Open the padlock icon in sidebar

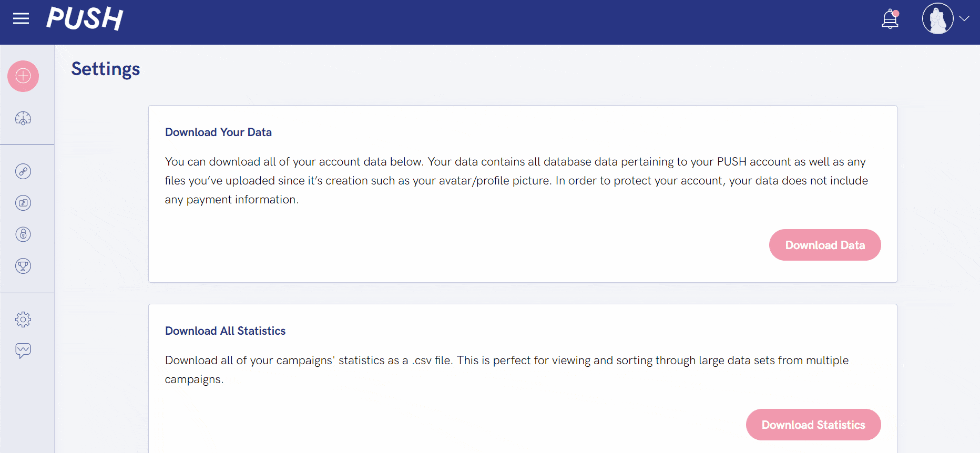(x=23, y=234)
